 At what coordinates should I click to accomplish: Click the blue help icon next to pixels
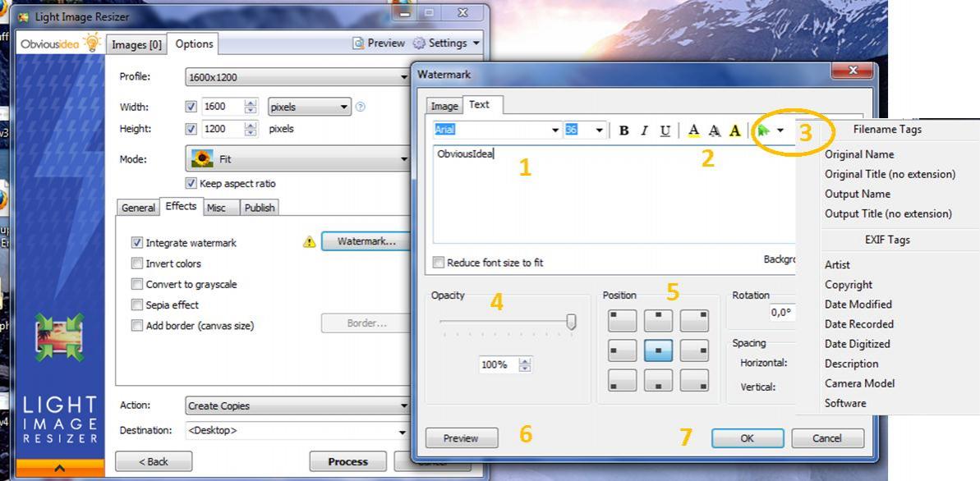click(x=360, y=107)
